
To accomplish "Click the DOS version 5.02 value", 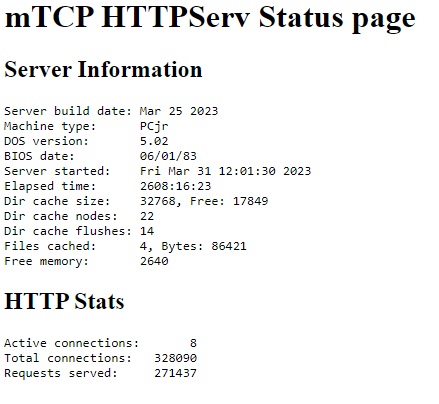I will click(x=154, y=141).
